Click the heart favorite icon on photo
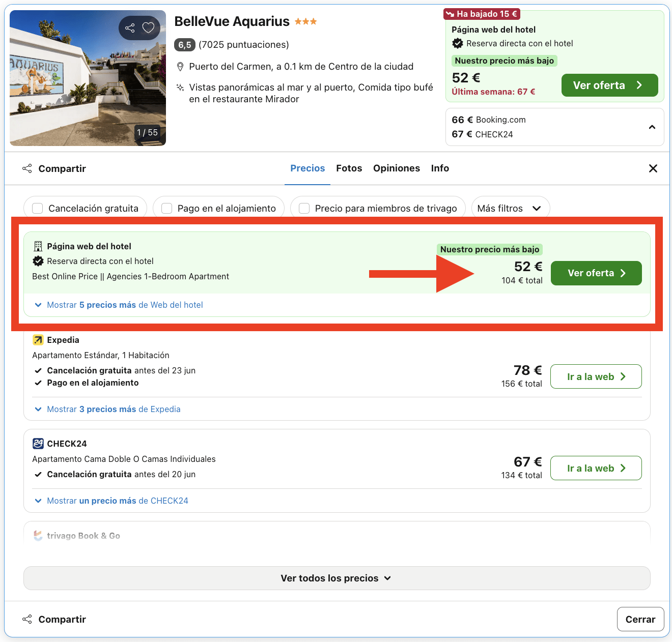The height and width of the screenshot is (642, 672). 148,28
